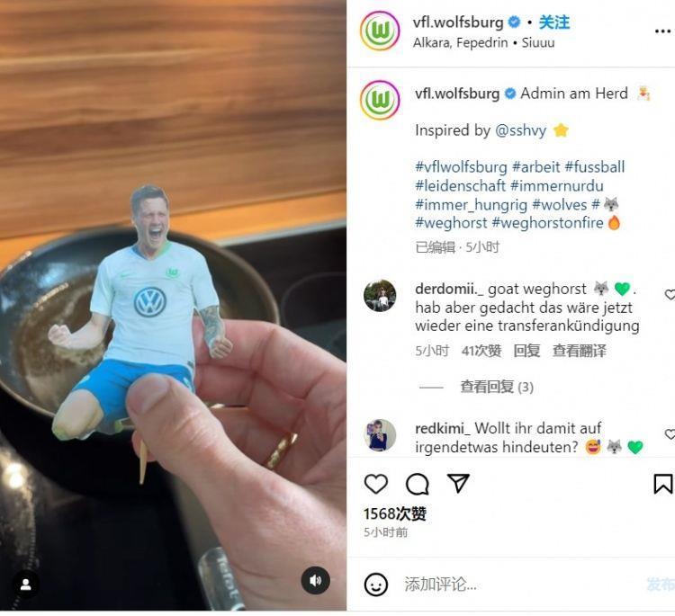The image size is (675, 616).
Task: Reply to derdomii._ comment via 回复
Action: 526,351
